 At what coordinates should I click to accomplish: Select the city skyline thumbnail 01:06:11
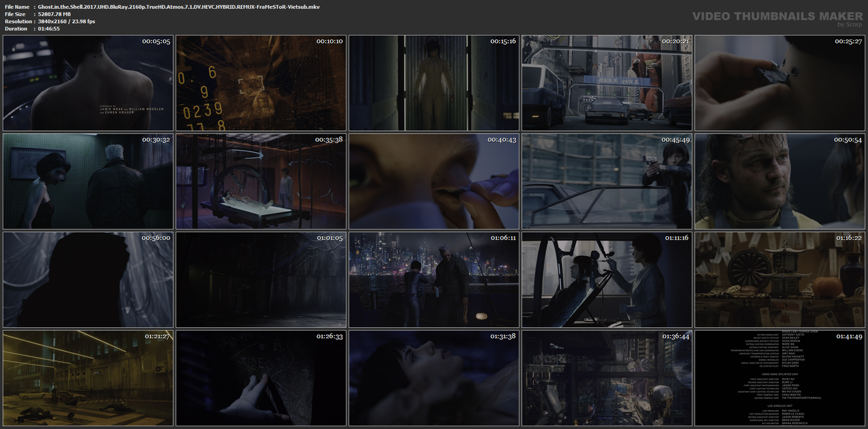[434, 280]
